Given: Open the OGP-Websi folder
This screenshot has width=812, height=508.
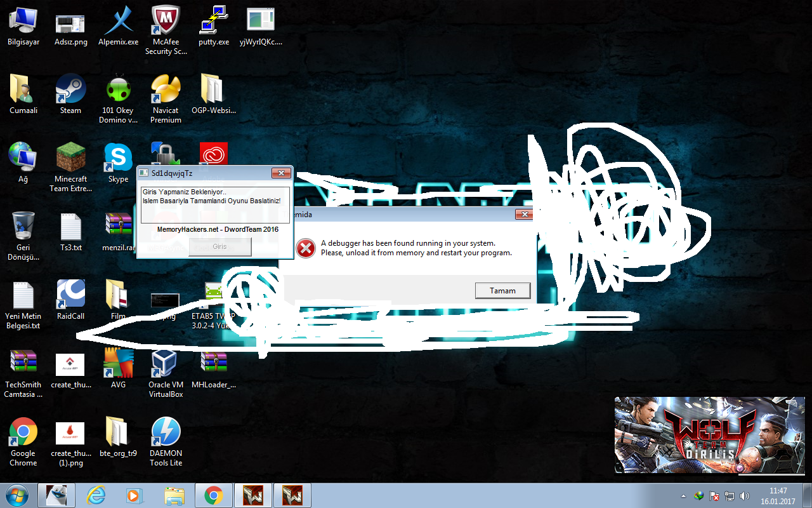Looking at the screenshot, I should coord(214,94).
